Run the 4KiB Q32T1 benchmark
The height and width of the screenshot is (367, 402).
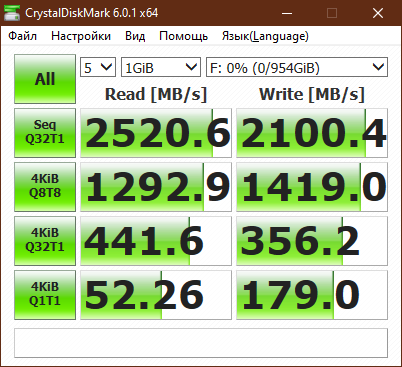click(x=45, y=241)
